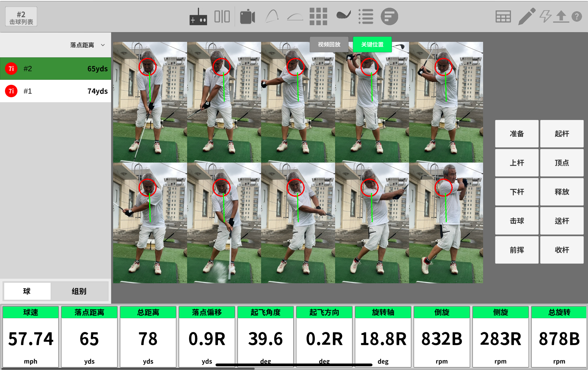Click the 旋转轴 spin axis data tile
Screen dimensions: 588x370
(x=383, y=337)
